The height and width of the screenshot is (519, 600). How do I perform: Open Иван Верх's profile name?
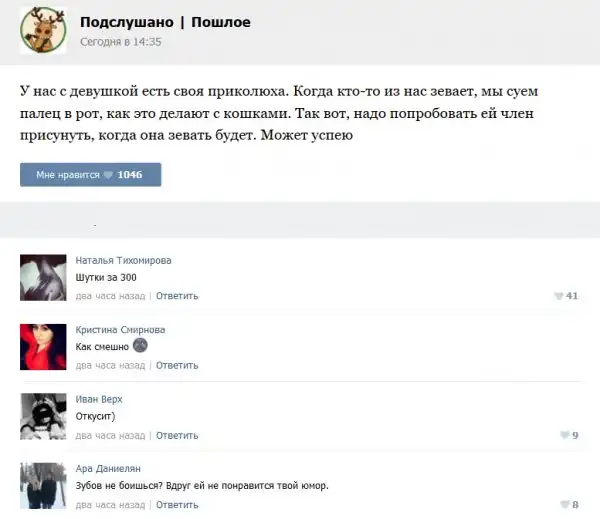(x=99, y=399)
